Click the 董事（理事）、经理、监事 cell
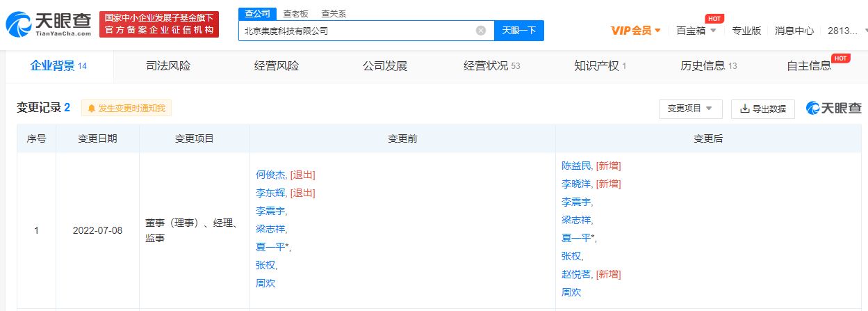868x311 pixels. pyautogui.click(x=194, y=230)
